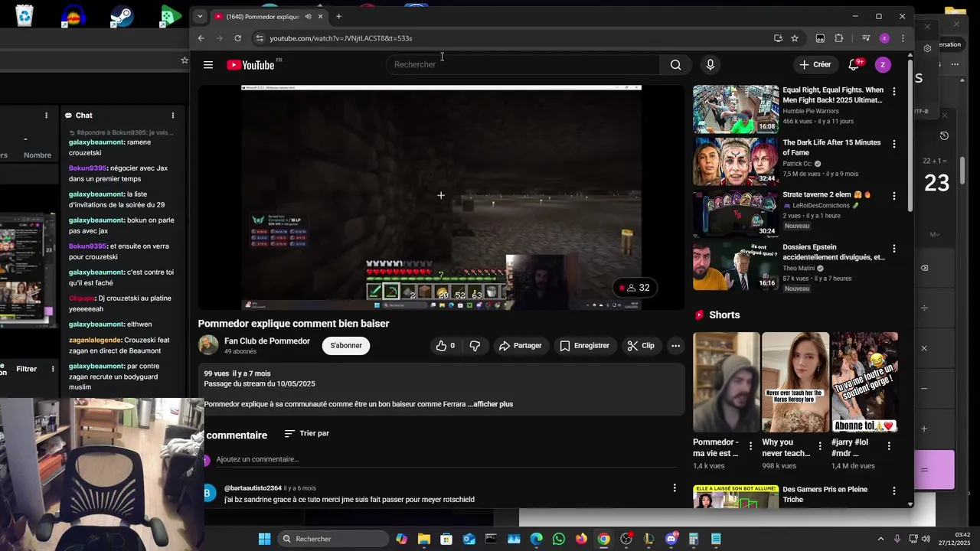Open options for the bartaautisto2364 comment
This screenshot has width=980, height=551.
(675, 487)
